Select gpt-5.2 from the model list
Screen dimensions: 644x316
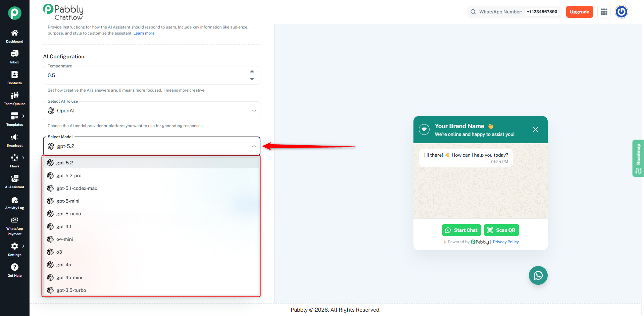pos(152,163)
